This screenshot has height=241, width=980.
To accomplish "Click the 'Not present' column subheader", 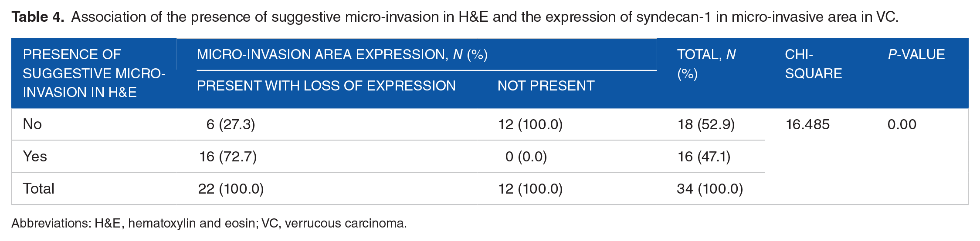I will point(546,86).
